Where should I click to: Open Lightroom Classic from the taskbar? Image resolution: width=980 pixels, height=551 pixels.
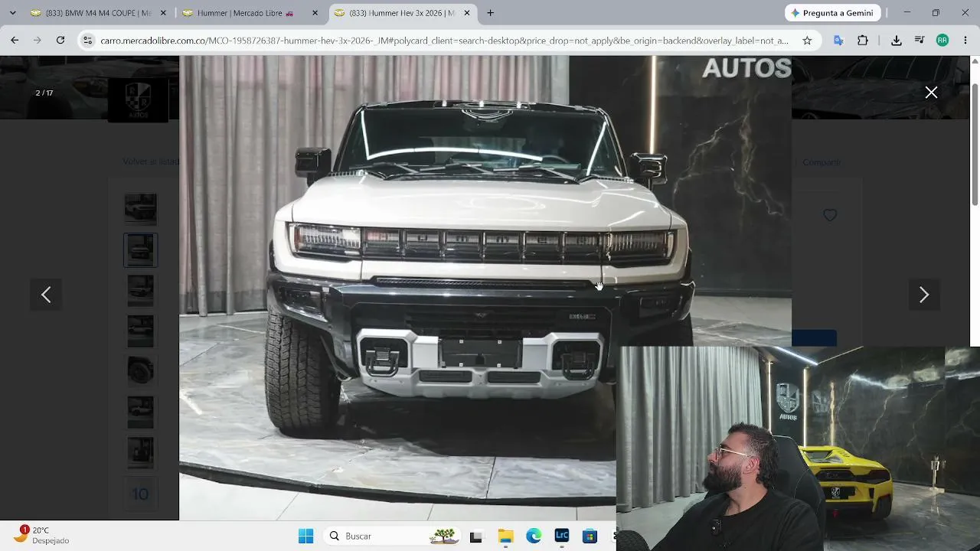pyautogui.click(x=562, y=536)
